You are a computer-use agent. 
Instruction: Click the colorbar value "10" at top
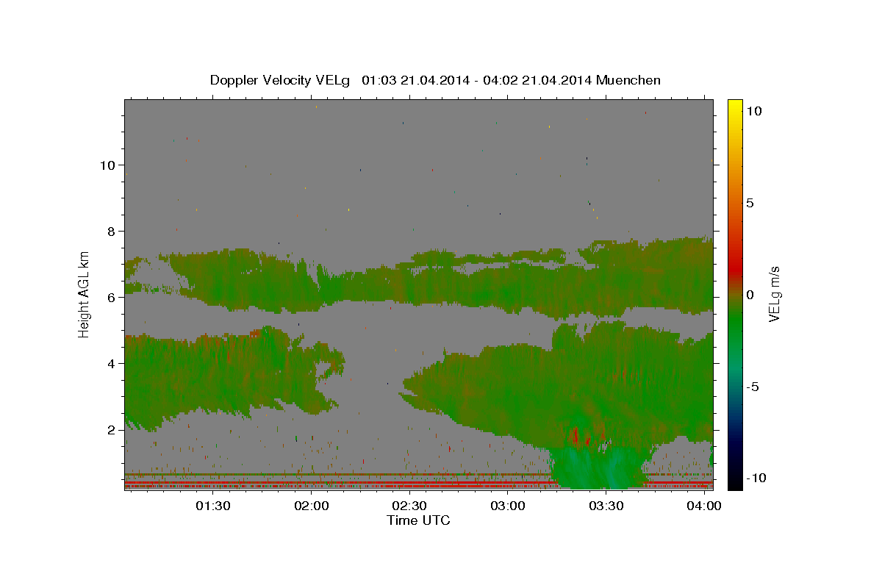(x=753, y=111)
